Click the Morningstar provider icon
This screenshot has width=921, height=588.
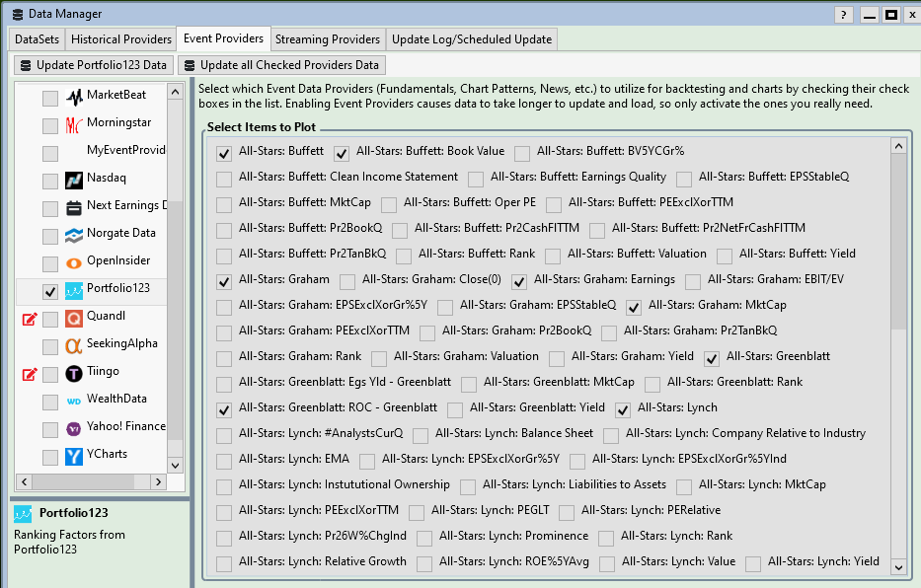click(x=74, y=124)
